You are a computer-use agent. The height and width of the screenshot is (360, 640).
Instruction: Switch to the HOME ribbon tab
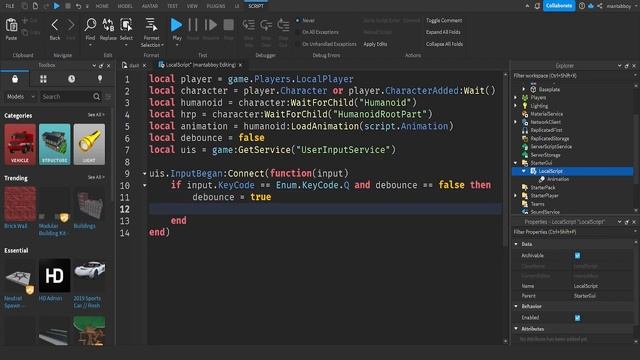click(x=102, y=6)
